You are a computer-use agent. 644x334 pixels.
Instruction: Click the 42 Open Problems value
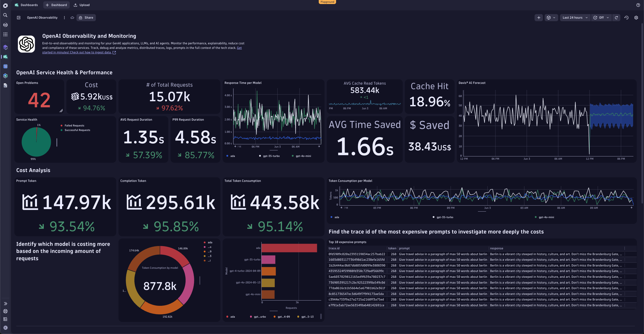coord(39,100)
